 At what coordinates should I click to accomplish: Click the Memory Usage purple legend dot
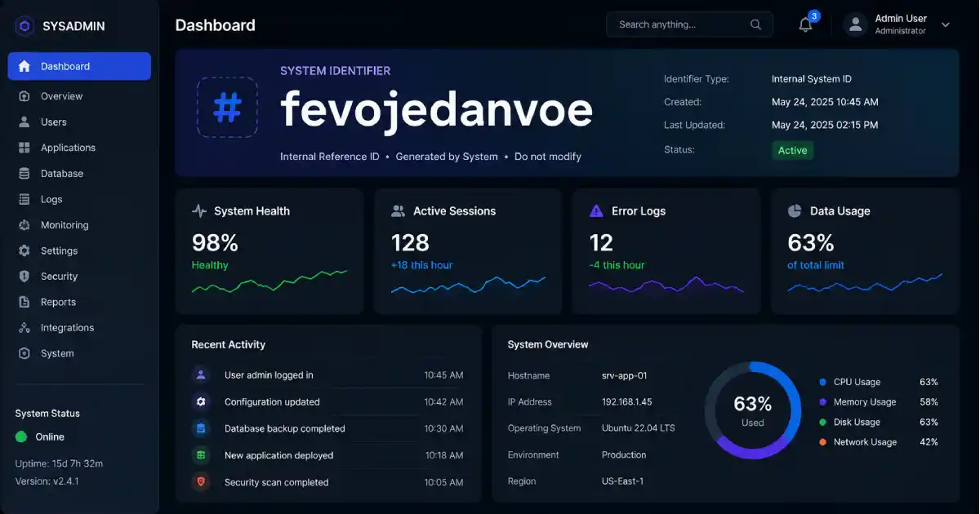coord(822,402)
